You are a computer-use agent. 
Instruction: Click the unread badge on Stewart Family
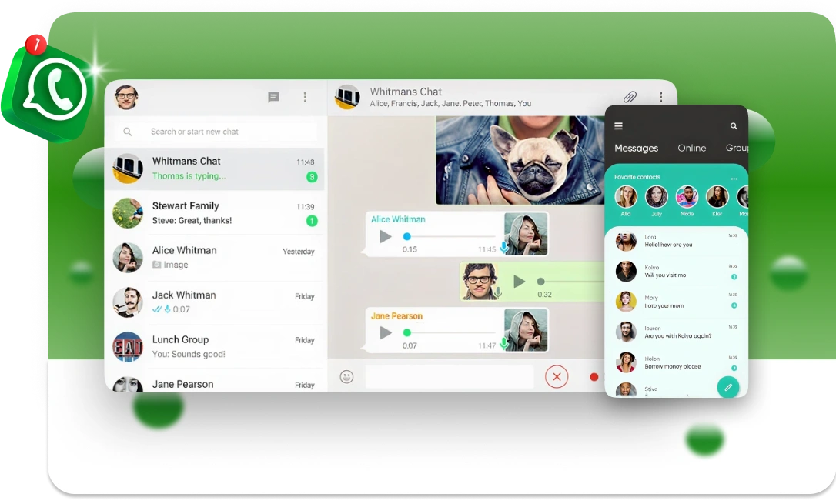pyautogui.click(x=312, y=221)
